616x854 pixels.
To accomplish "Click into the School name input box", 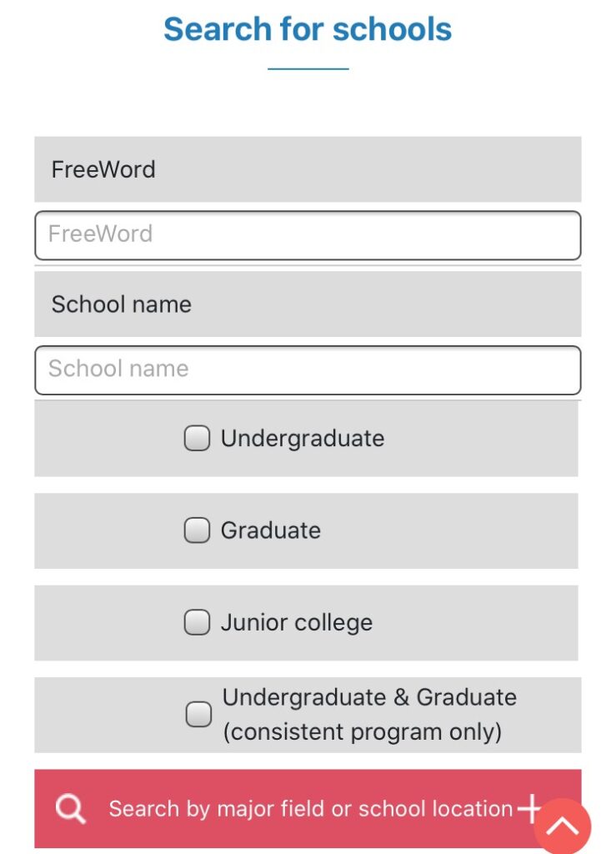I will click(308, 369).
